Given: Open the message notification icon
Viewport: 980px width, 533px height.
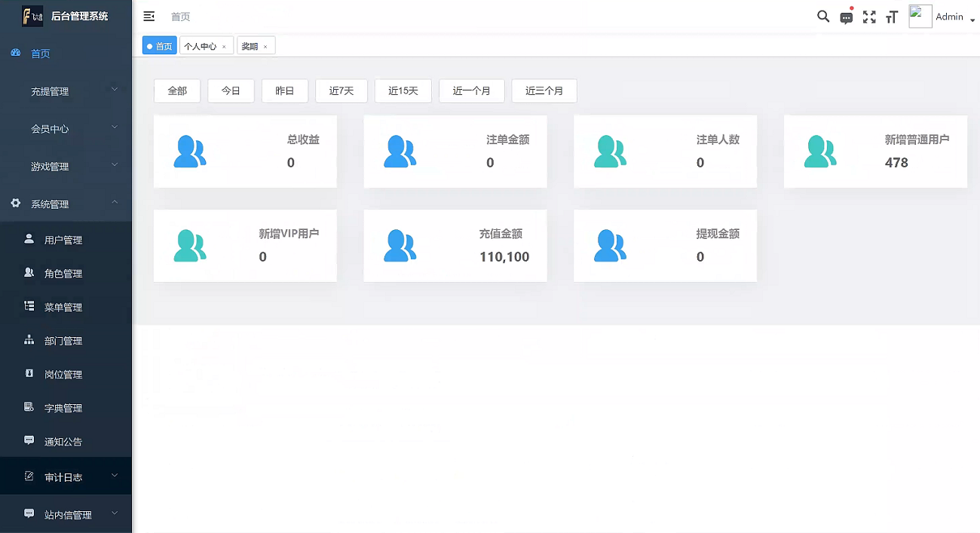Looking at the screenshot, I should 847,17.
